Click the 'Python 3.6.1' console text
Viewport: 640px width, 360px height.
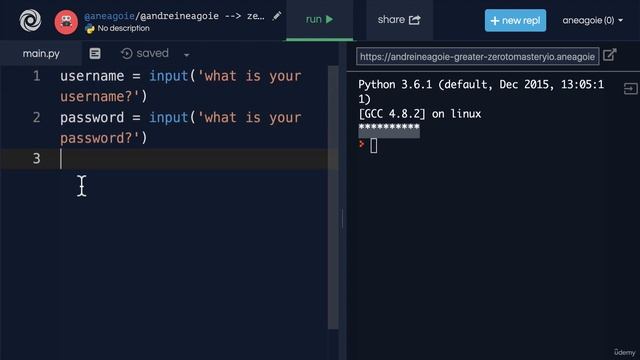pyautogui.click(x=395, y=84)
